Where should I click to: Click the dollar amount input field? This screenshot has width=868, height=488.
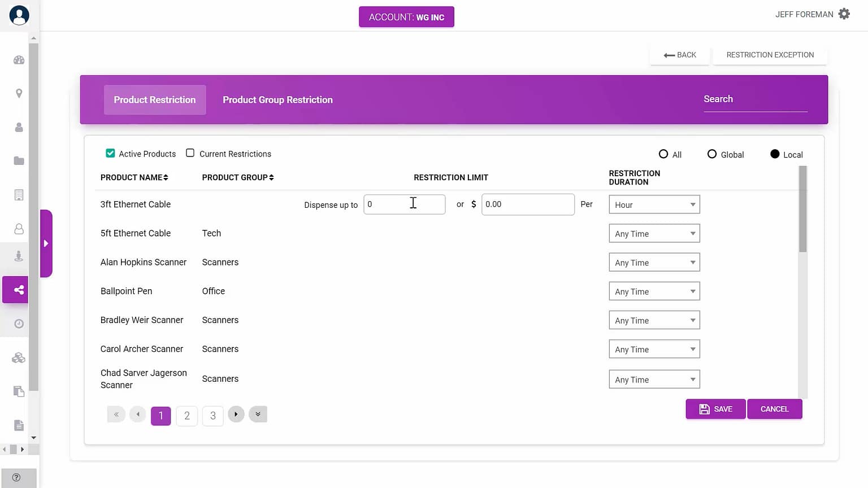527,204
